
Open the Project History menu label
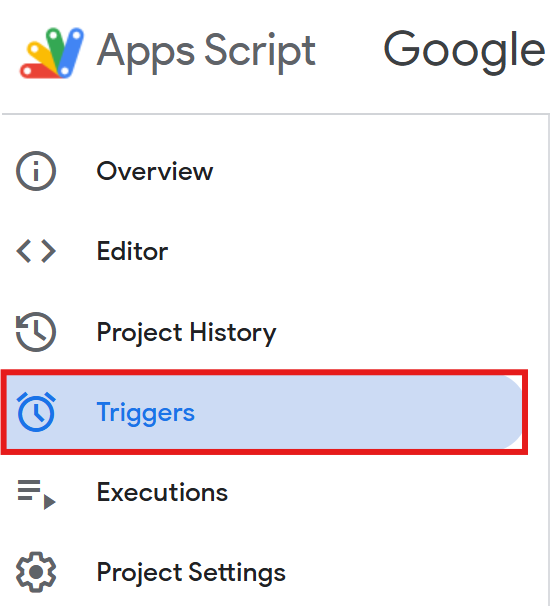187,333
